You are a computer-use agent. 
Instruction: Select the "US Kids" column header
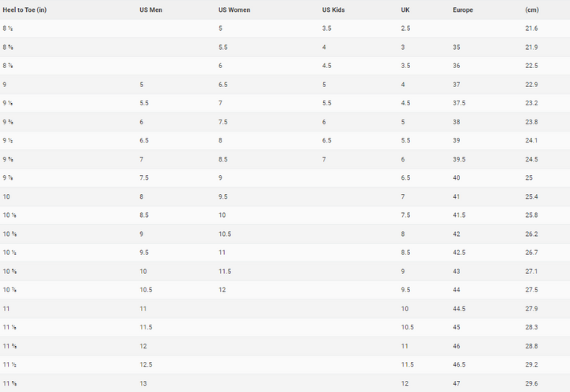(x=333, y=10)
